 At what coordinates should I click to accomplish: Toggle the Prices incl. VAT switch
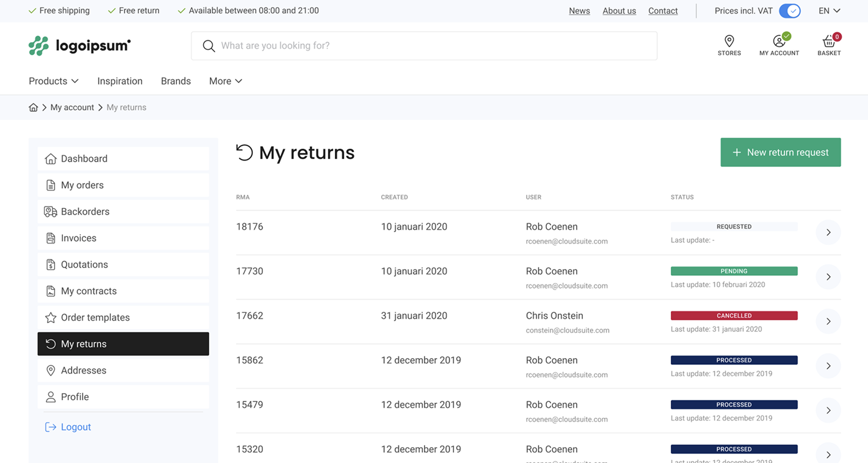pos(789,11)
